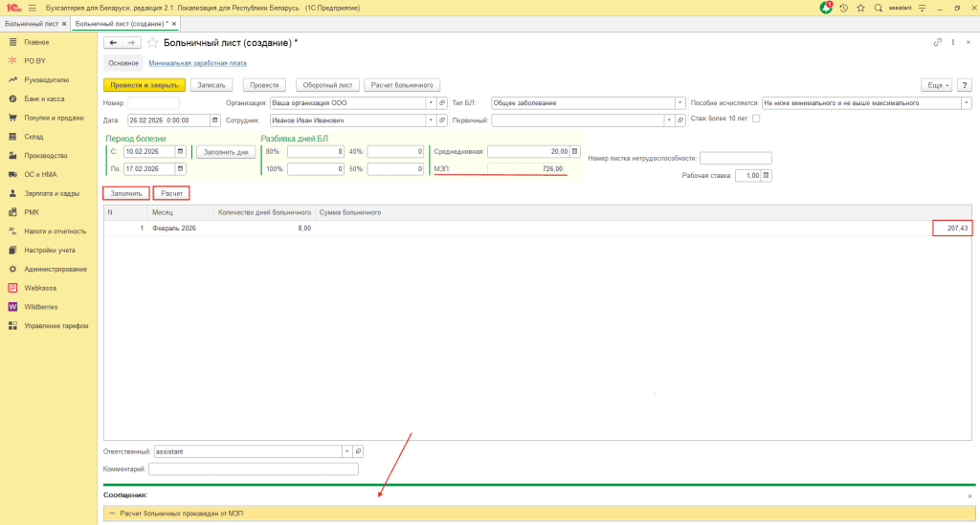Expand the Организация dropdown list
The height and width of the screenshot is (525, 980).
(x=430, y=102)
